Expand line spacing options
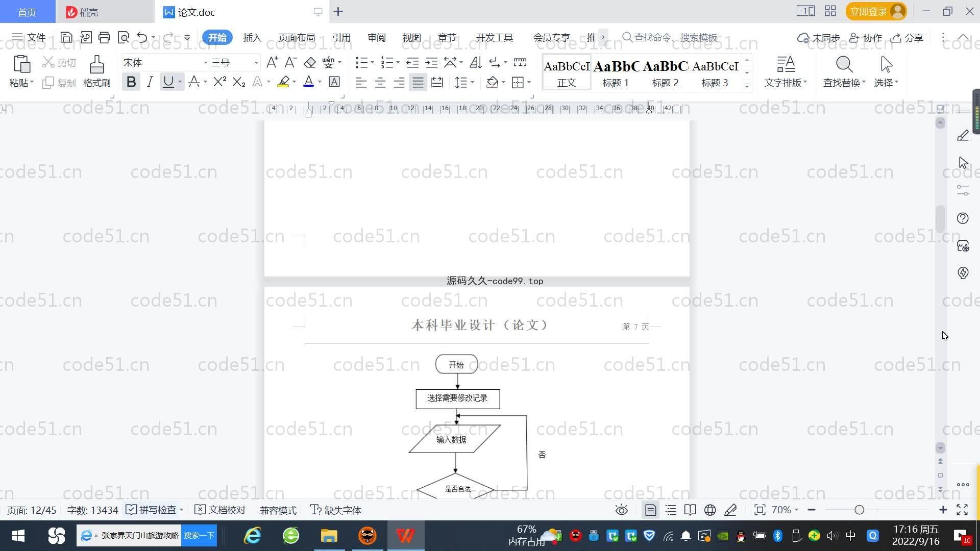The height and width of the screenshot is (551, 980). pos(472,82)
